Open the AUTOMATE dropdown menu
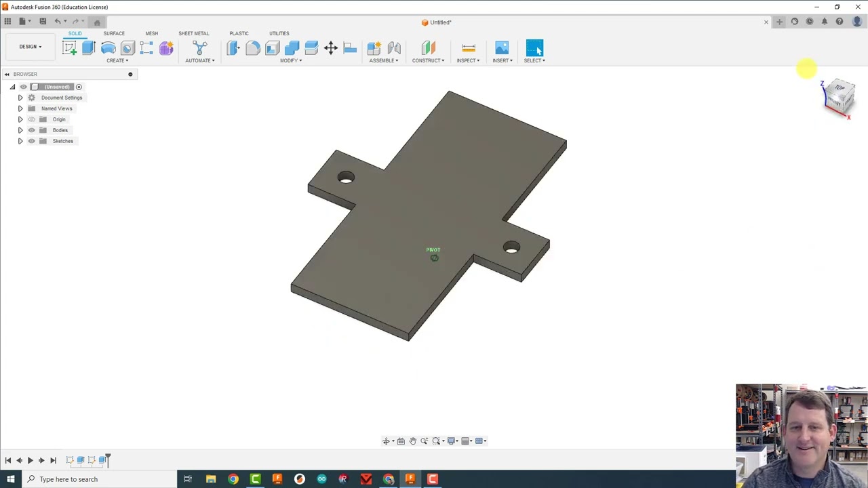 click(200, 60)
